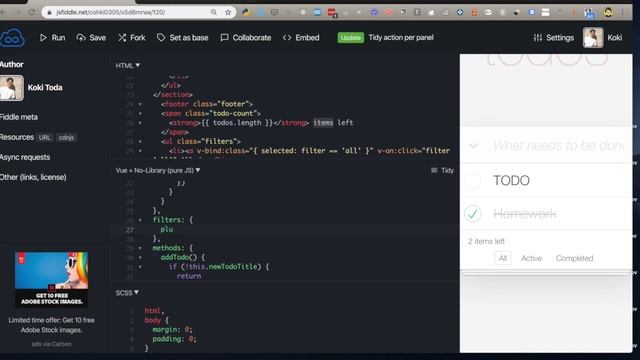This screenshot has width=640, height=360.
Task: Click the URL tag beside Resources
Action: tap(44, 138)
